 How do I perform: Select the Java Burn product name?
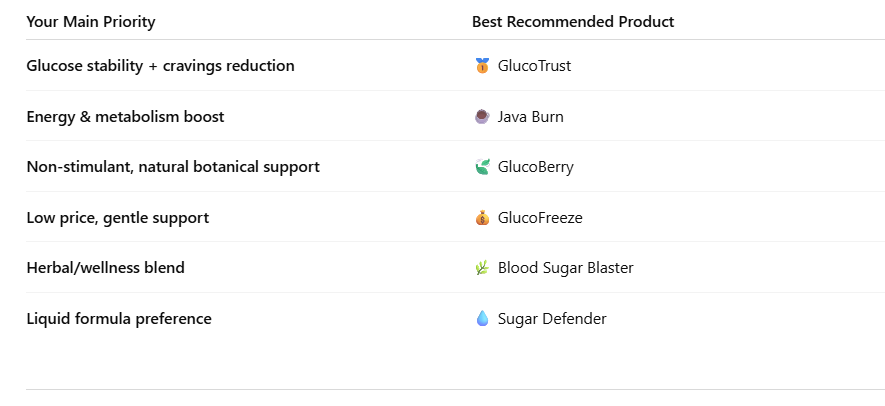[530, 117]
